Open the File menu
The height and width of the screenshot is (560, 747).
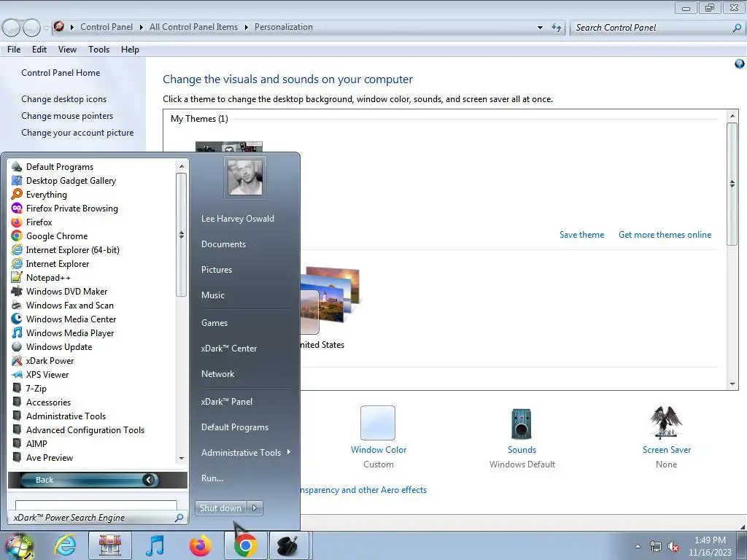[14, 50]
